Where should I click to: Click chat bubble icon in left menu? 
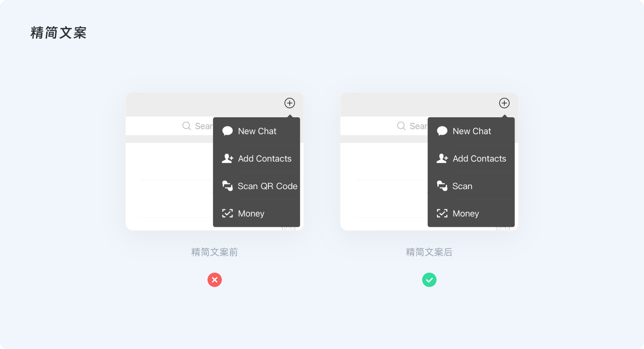tap(227, 131)
